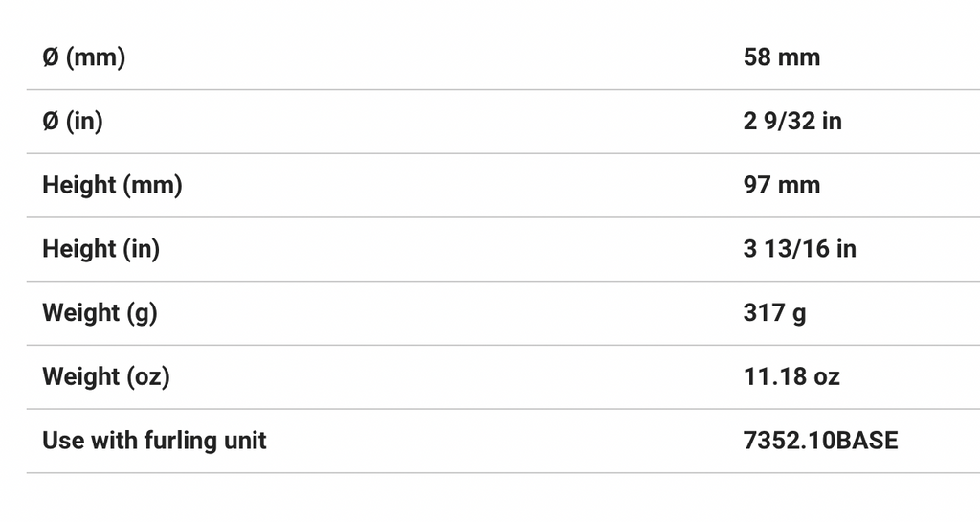The image size is (980, 522).
Task: Select the 97 mm height value
Action: pos(781,185)
